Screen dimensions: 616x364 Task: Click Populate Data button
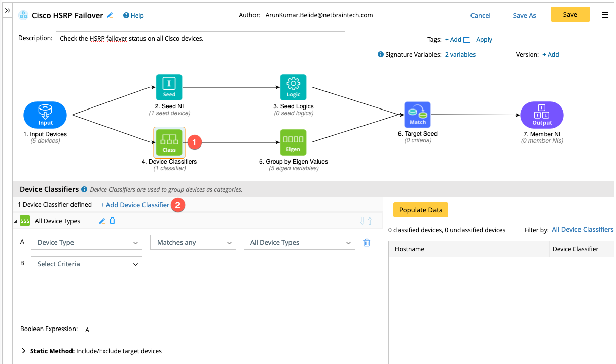[x=421, y=210]
